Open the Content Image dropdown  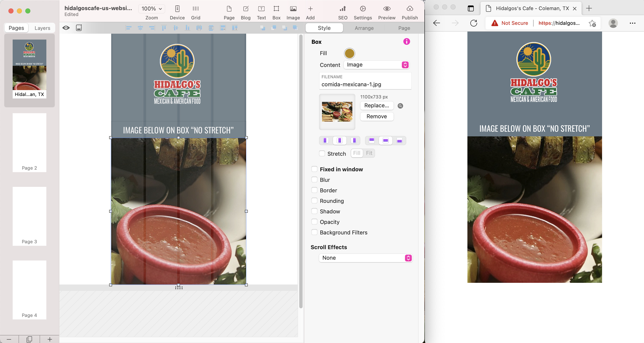coord(377,65)
